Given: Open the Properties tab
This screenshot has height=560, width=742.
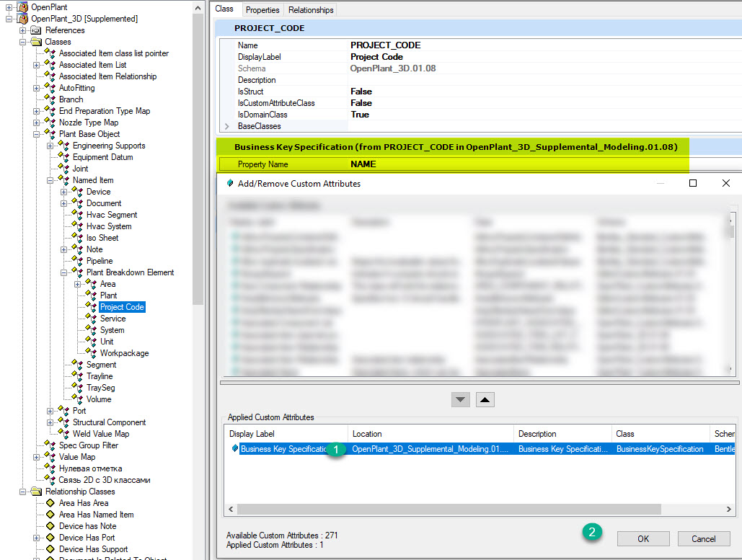Looking at the screenshot, I should tap(262, 10).
